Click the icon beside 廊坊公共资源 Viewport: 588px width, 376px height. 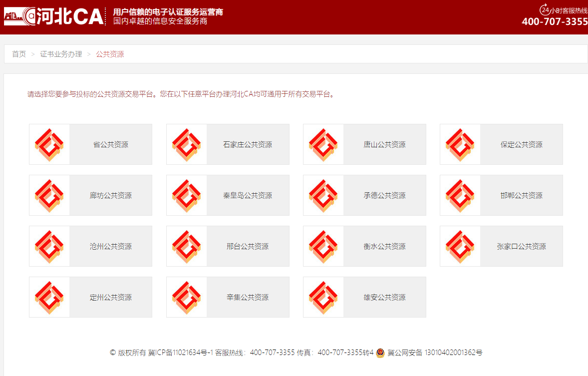pyautogui.click(x=49, y=195)
